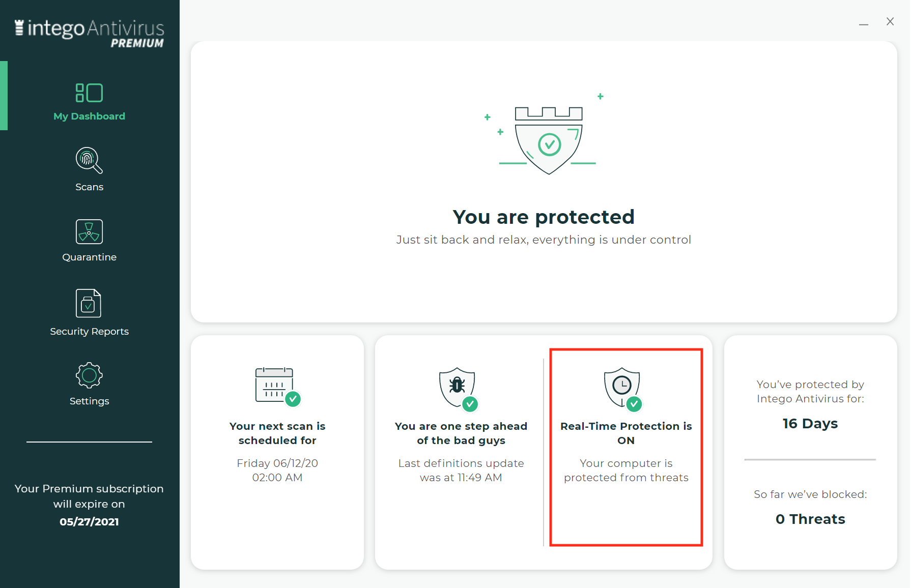Click 'Your Premium subscription will expire on' text

pyautogui.click(x=89, y=496)
